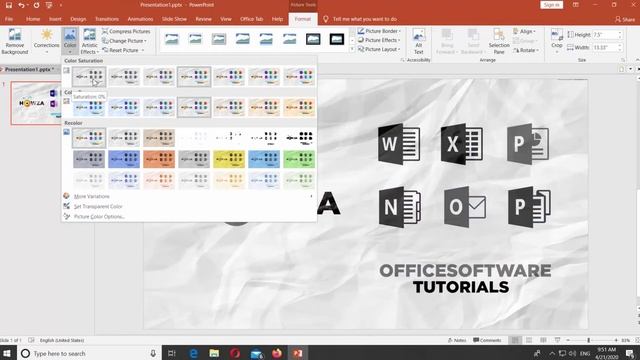Screen dimensions: 640x360
Task: Expand the Rotate dropdown
Action: [526, 50]
